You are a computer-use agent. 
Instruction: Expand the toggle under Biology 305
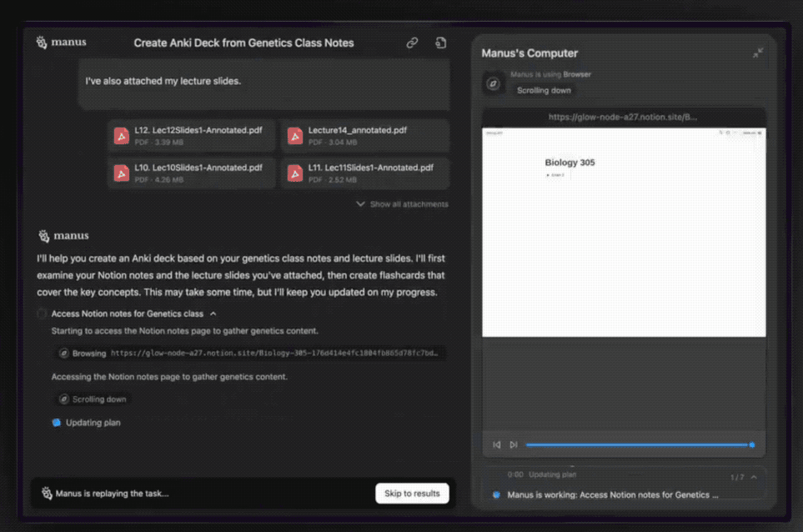tap(548, 175)
